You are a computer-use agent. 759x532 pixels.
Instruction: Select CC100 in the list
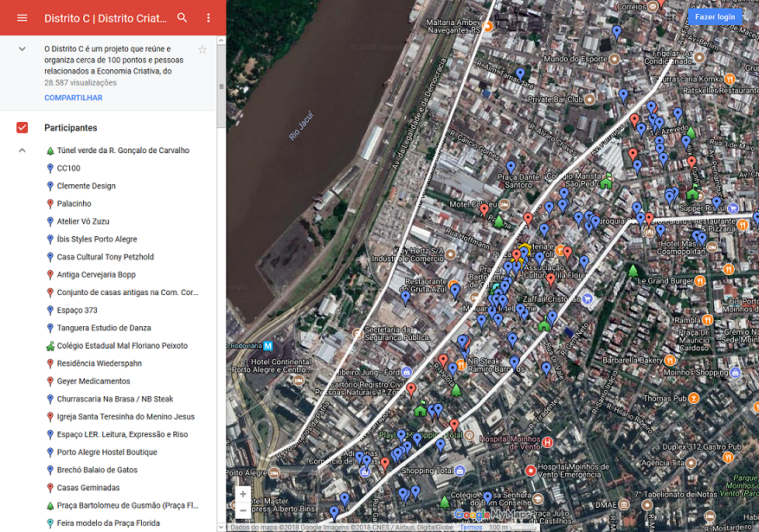coord(68,169)
